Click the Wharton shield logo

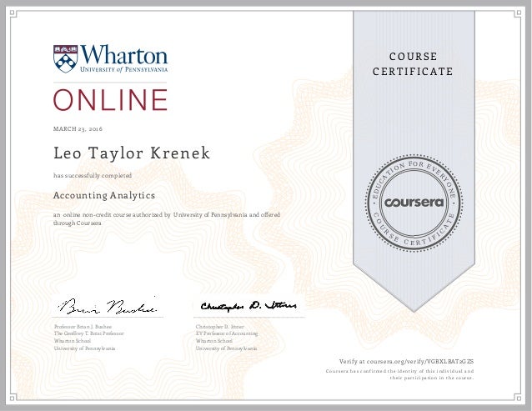65,58
